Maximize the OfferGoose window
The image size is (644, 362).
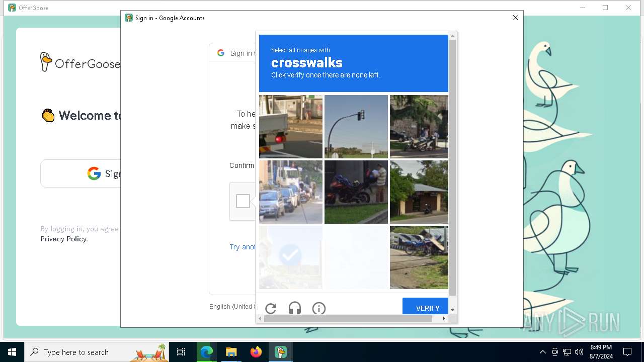coord(605,8)
